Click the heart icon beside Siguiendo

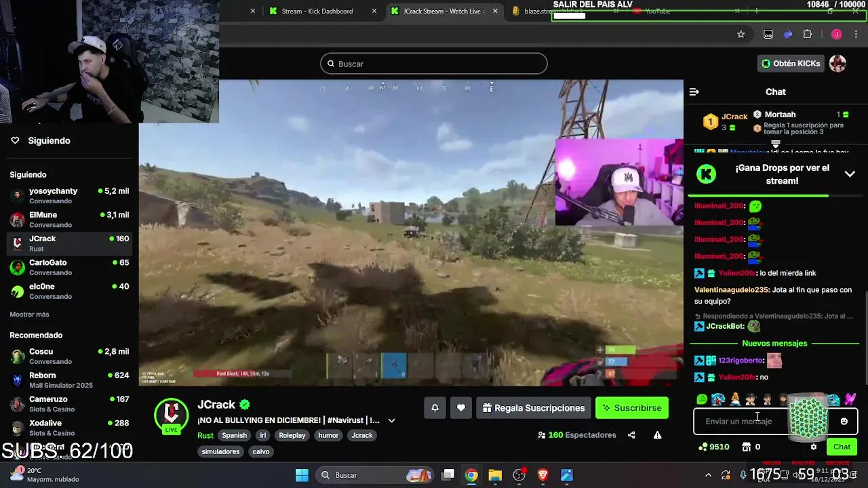[x=15, y=140]
